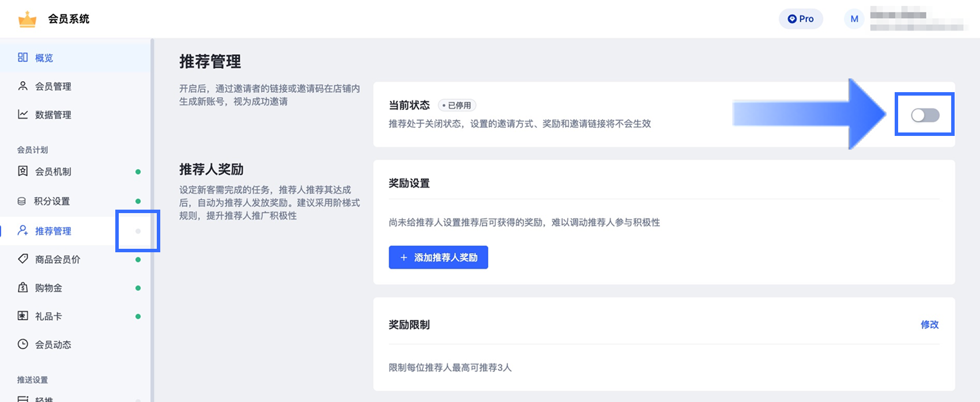The image size is (980, 402).
Task: Go to 购物金 menu item
Action: 75,288
